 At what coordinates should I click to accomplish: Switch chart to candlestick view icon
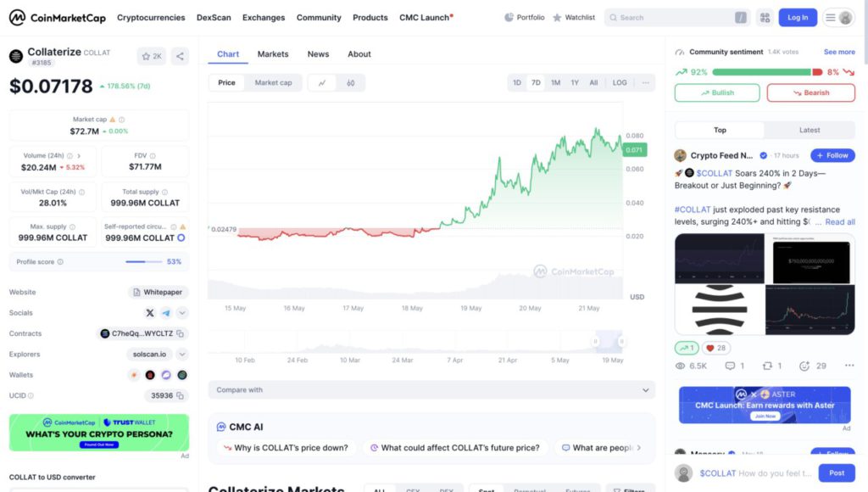point(350,83)
